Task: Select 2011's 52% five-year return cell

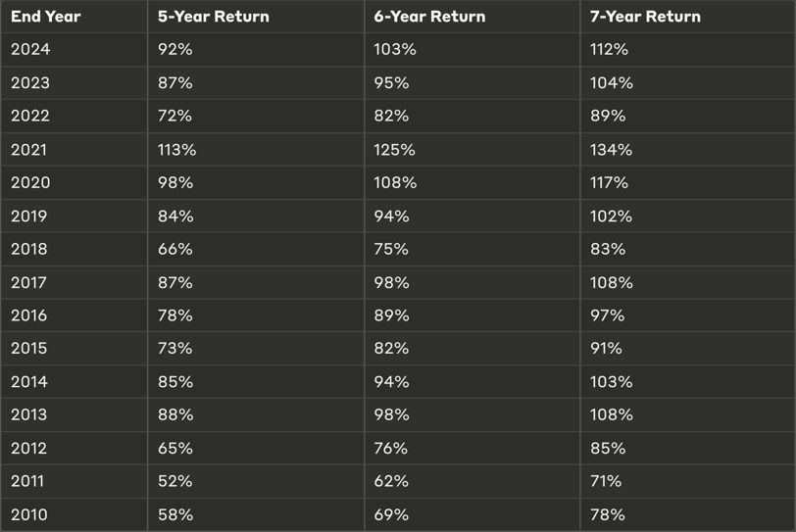Action: (175, 481)
